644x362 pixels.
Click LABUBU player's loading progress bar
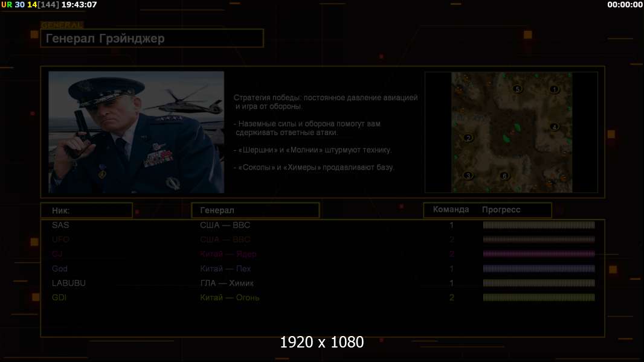(x=539, y=283)
